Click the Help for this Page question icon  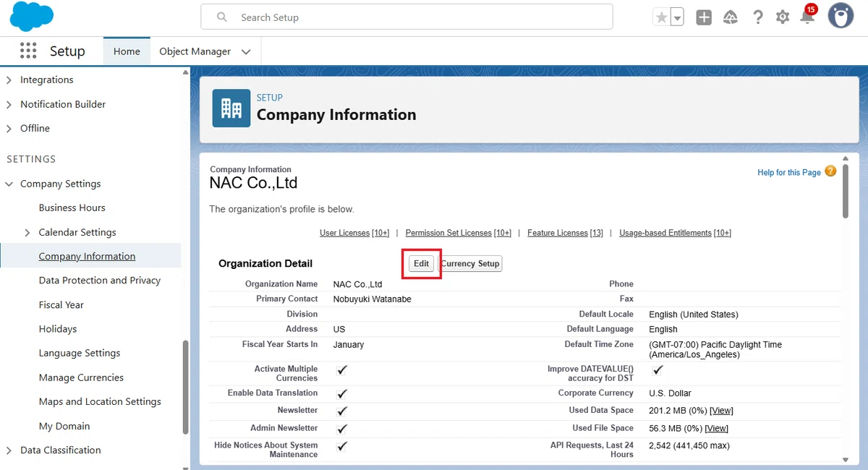click(x=830, y=171)
